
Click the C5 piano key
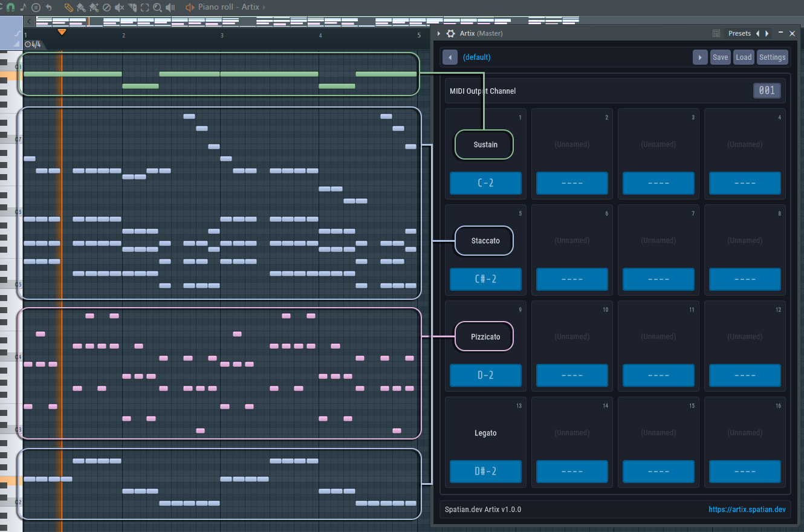(11, 284)
